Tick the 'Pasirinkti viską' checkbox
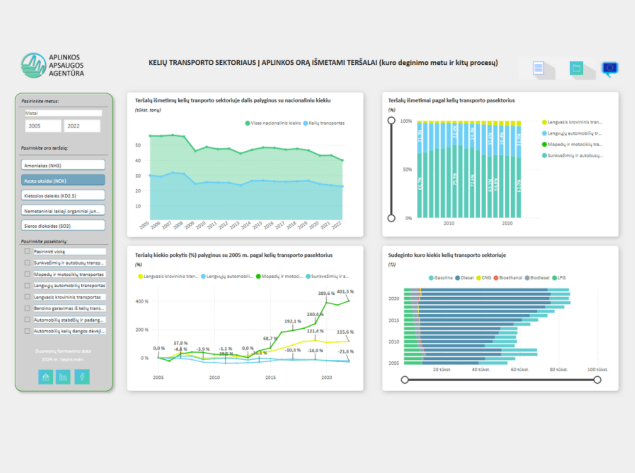Viewport: 635px width, 473px height. coord(27,251)
